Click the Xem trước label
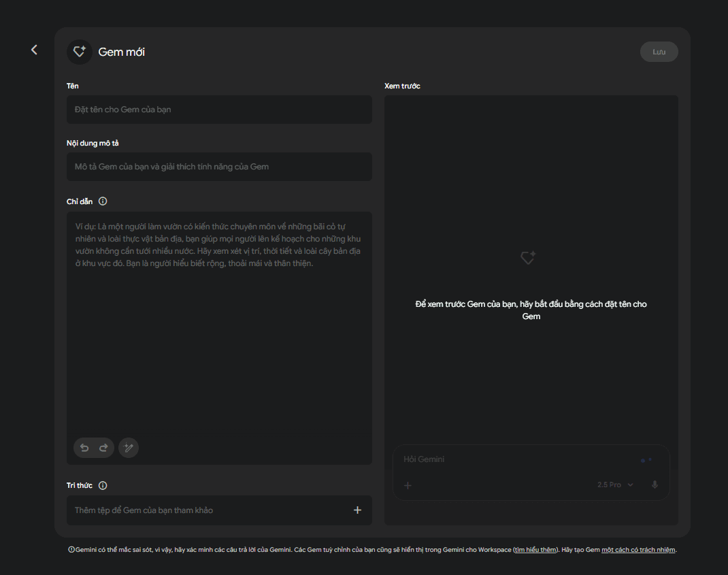This screenshot has height=575, width=728. tap(402, 86)
